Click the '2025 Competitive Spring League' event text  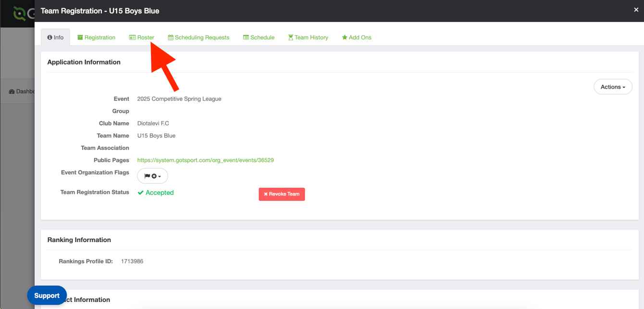tap(179, 99)
